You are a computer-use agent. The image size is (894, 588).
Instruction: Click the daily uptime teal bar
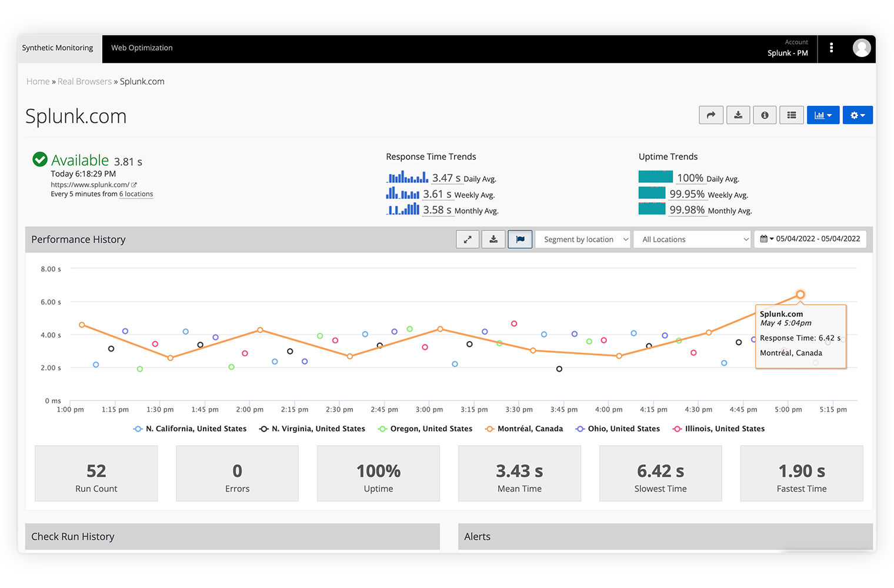click(656, 176)
